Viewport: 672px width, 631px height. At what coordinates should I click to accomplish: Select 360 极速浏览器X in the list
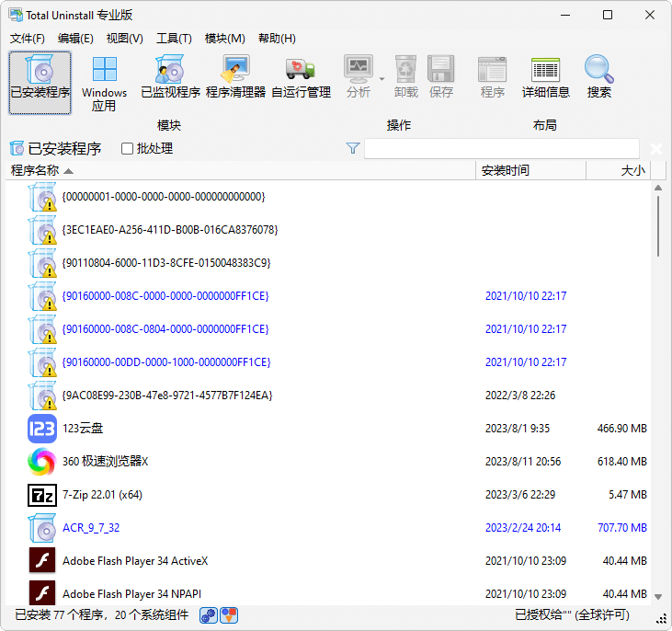(x=328, y=462)
